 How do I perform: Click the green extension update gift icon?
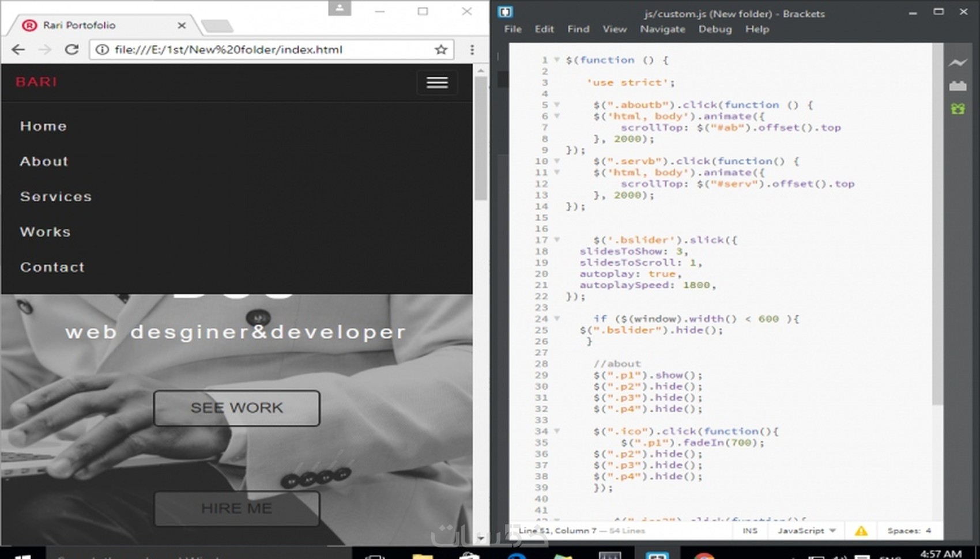pyautogui.click(x=959, y=108)
